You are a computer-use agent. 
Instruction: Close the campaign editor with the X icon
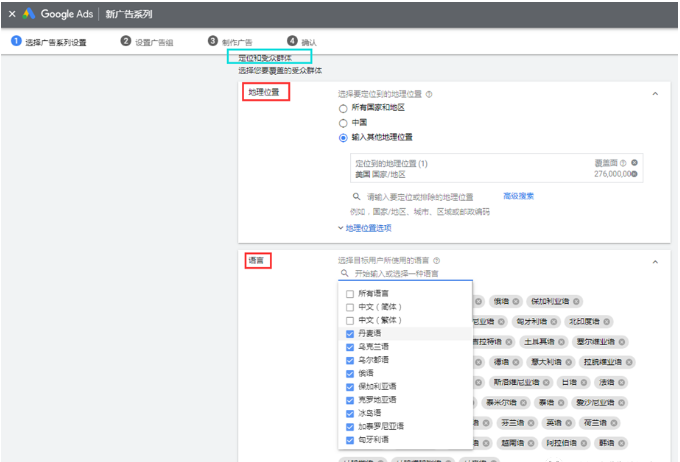pyautogui.click(x=12, y=14)
